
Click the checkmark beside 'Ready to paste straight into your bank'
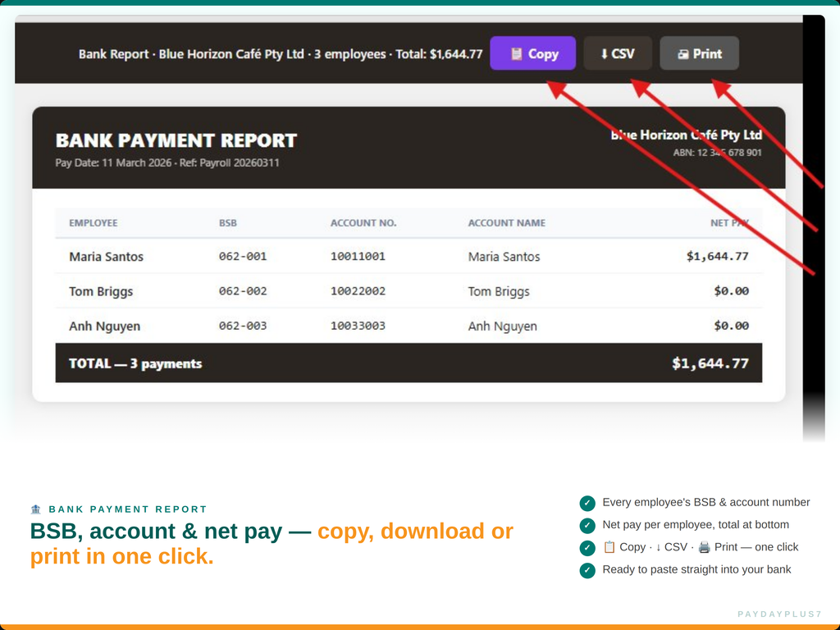586,569
